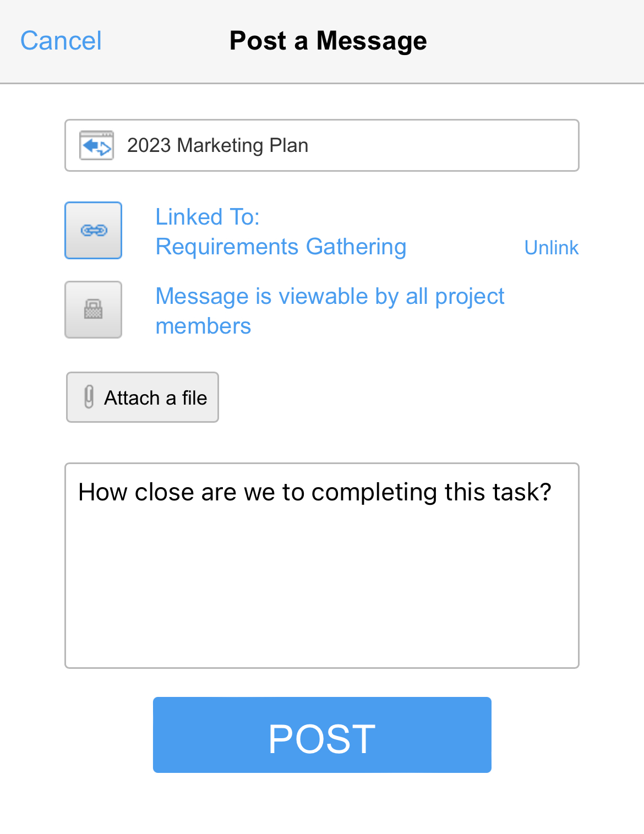Click 'Message is viewable by all project' text
Viewport: 644px width, 834px height.
pyautogui.click(x=330, y=296)
